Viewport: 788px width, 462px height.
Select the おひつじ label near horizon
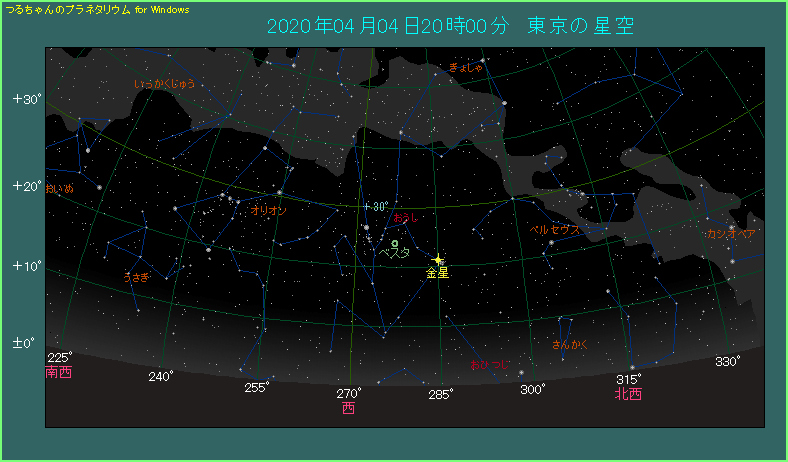pos(488,366)
